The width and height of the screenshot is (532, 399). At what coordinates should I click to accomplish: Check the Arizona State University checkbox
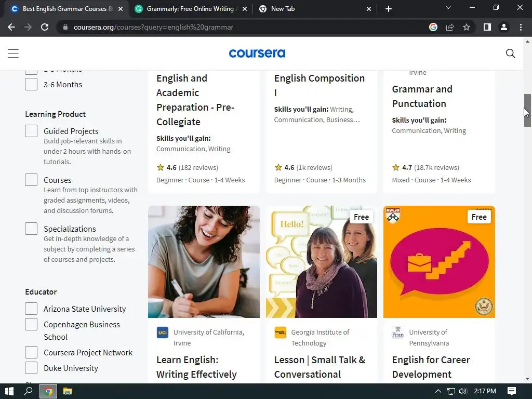pyautogui.click(x=31, y=309)
